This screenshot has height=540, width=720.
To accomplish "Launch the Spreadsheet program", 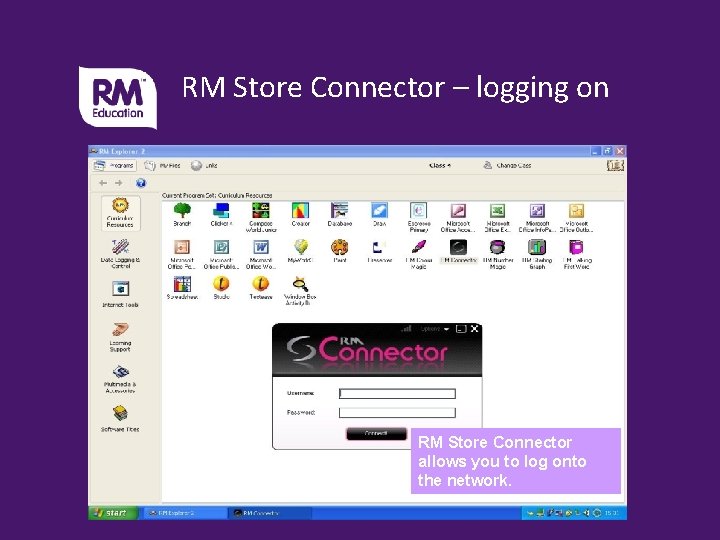I will click(x=182, y=288).
